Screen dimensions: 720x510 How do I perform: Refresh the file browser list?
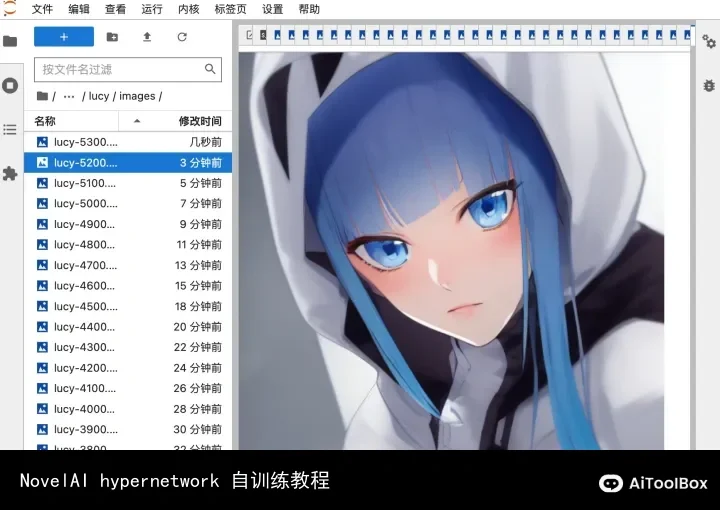click(x=182, y=37)
